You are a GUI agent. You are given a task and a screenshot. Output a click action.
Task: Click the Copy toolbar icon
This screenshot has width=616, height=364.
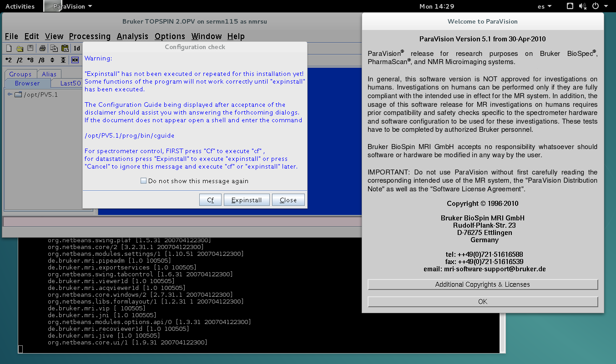tap(54, 48)
